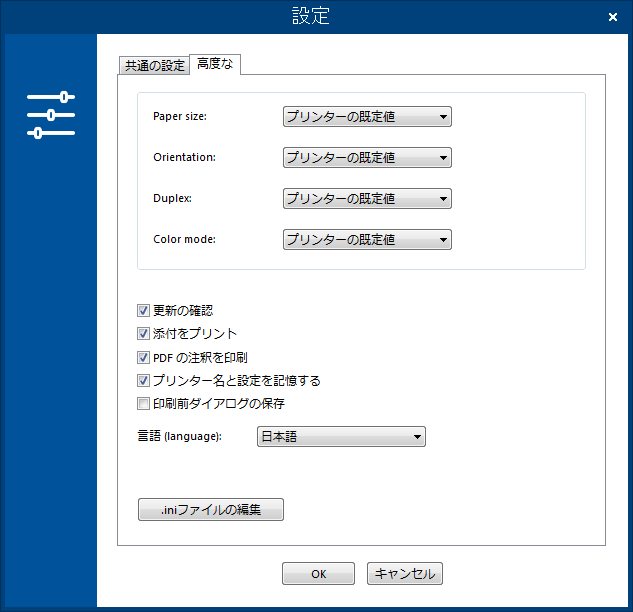The width and height of the screenshot is (633, 612).
Task: Confirm settings with the OK button
Action: (318, 574)
